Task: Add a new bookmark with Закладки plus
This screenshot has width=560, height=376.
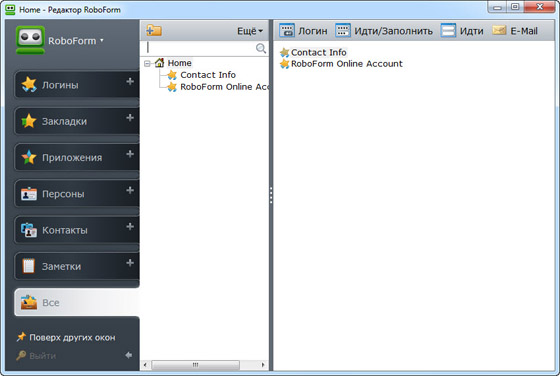Action: [130, 118]
